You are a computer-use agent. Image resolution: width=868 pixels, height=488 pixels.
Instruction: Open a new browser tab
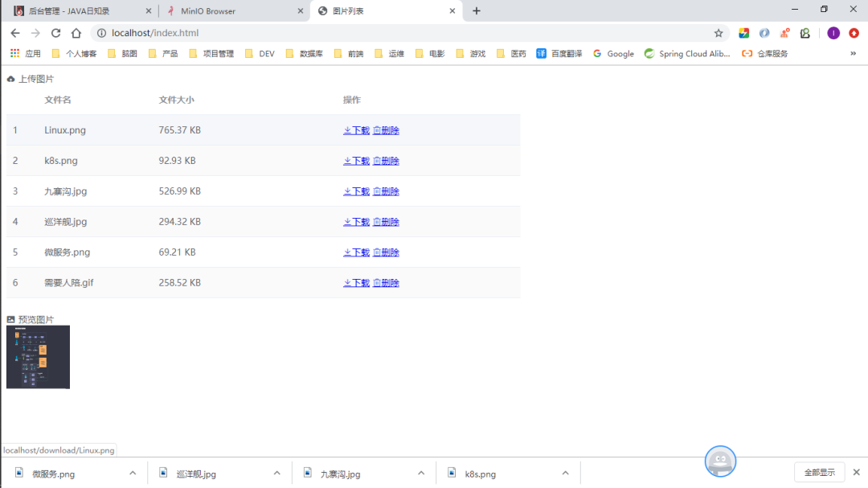coord(476,11)
